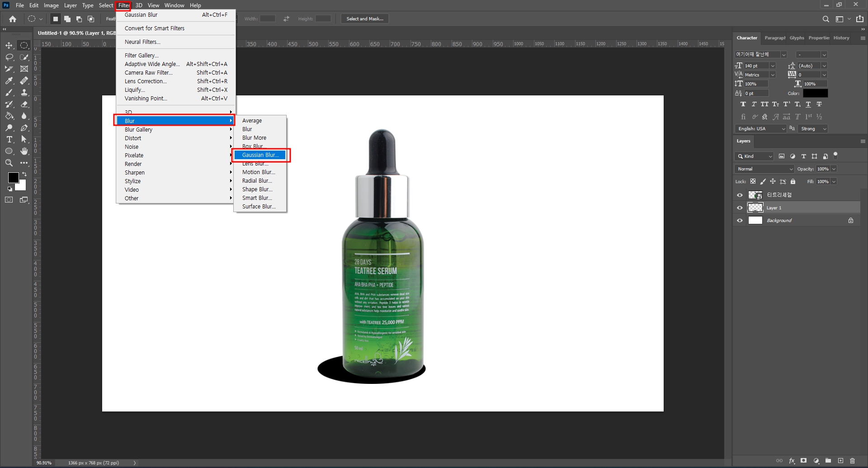Select the Dodge tool
Screen dimensions: 868x468
(9, 128)
